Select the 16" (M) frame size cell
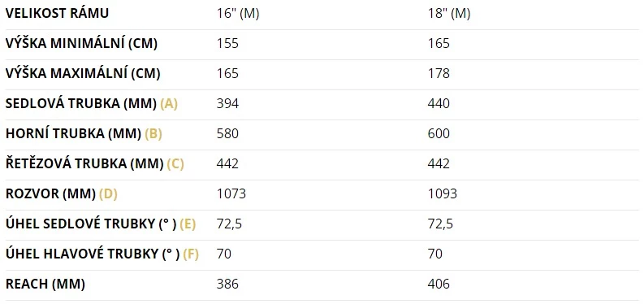Viewport: 644px width, 304px height. (238, 14)
